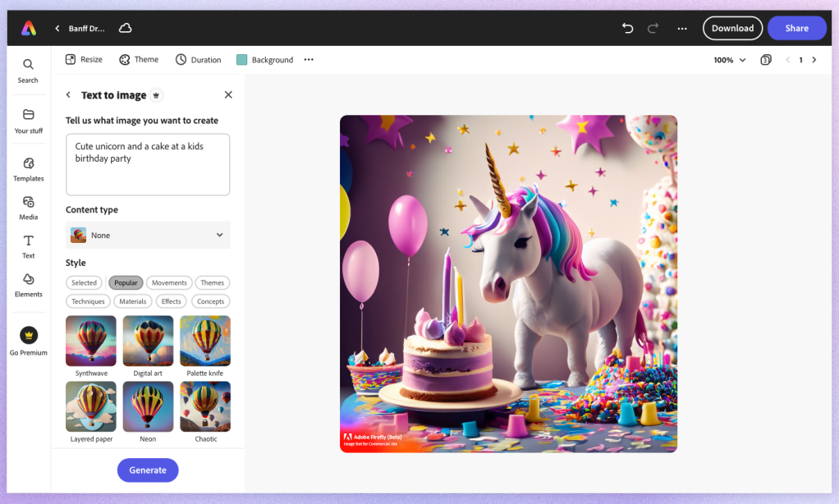Open Media panel in the sidebar

click(29, 208)
